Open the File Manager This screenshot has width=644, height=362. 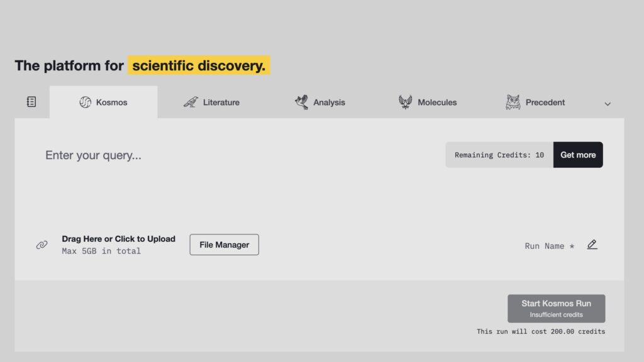(x=224, y=245)
